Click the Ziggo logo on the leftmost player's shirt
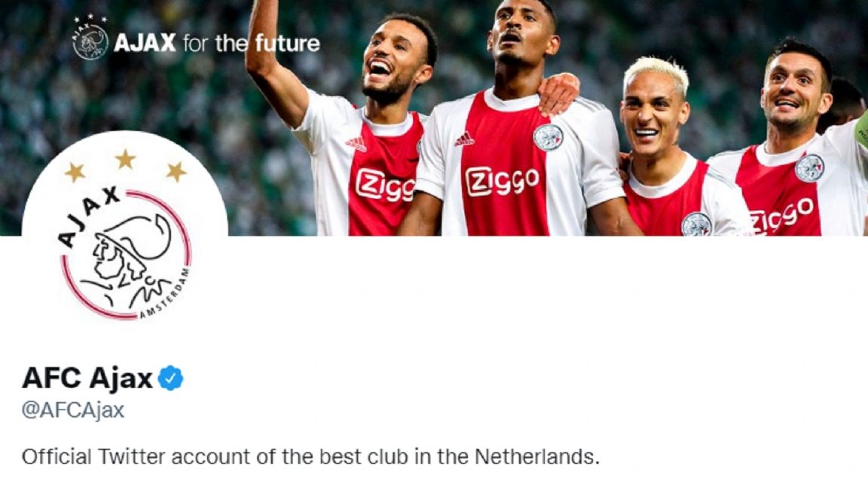Screen dimensions: 868x488 (385, 185)
